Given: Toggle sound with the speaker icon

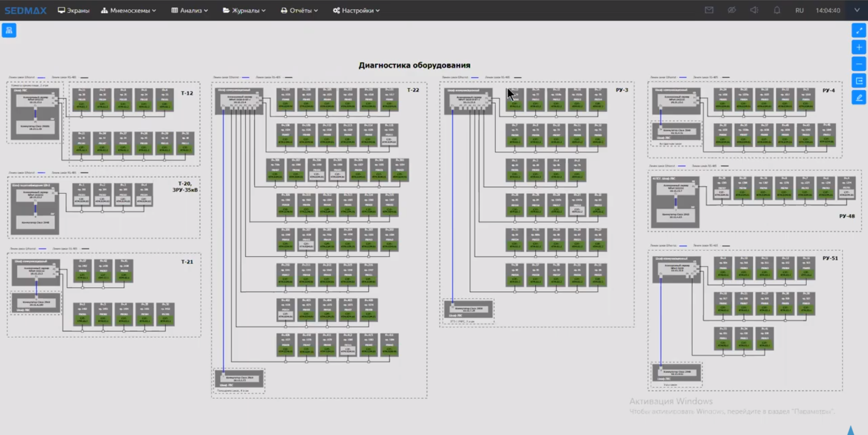Looking at the screenshot, I should tap(754, 10).
